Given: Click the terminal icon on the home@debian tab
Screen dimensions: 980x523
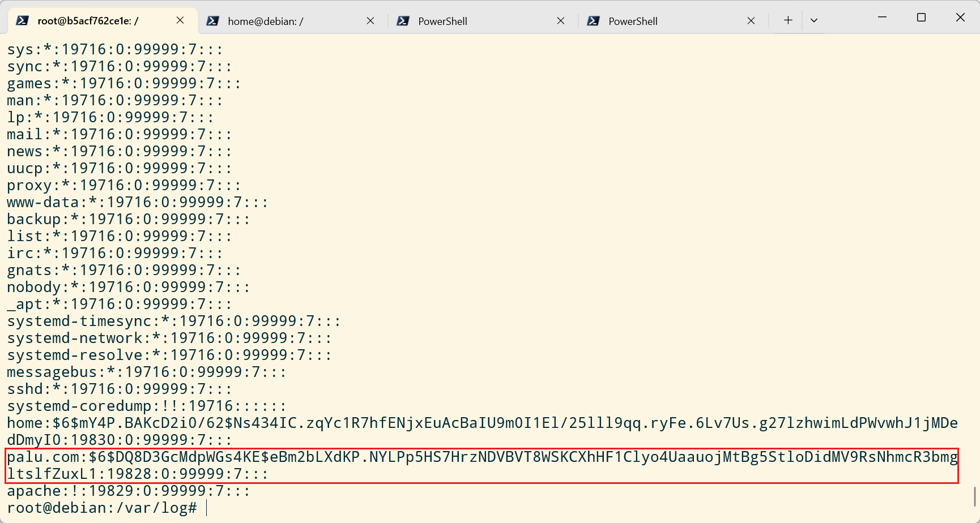Looking at the screenshot, I should tap(212, 21).
